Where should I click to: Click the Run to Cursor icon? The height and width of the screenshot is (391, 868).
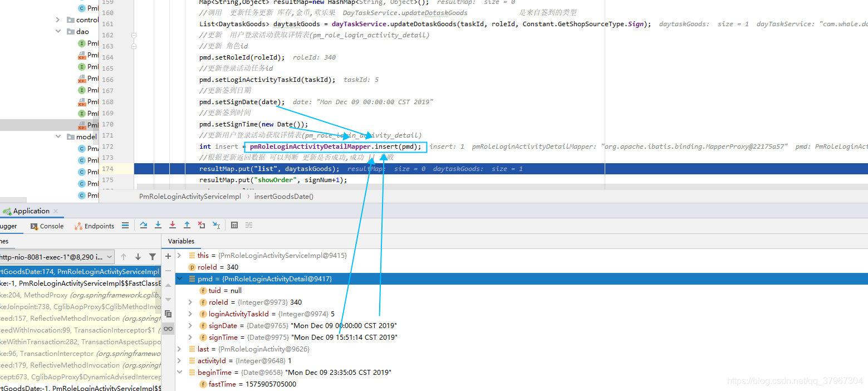pyautogui.click(x=216, y=225)
